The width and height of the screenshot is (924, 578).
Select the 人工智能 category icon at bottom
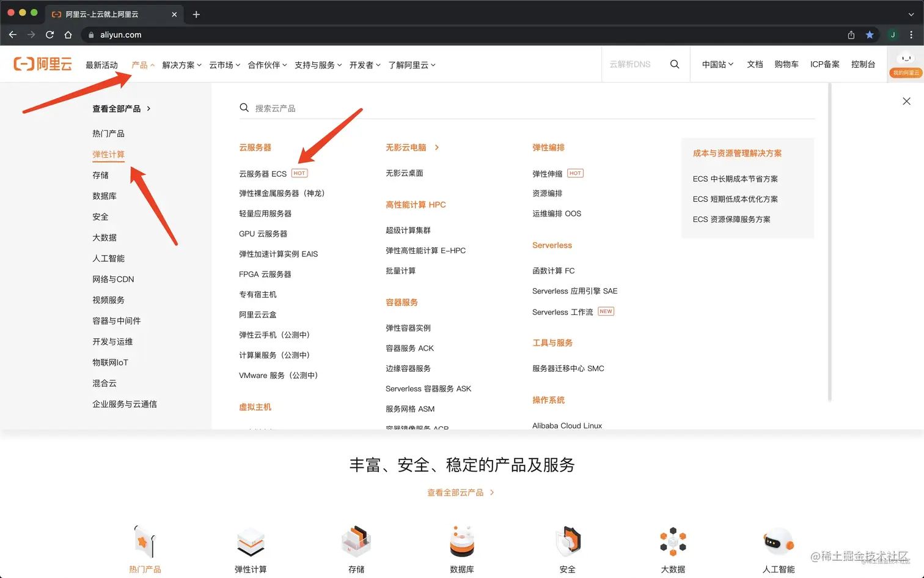(x=779, y=542)
